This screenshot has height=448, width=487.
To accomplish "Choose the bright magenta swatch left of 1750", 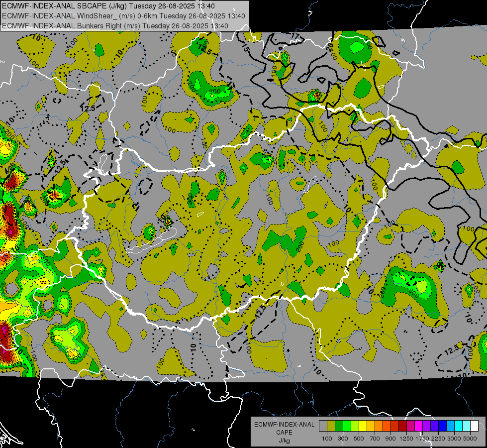I will (419, 426).
